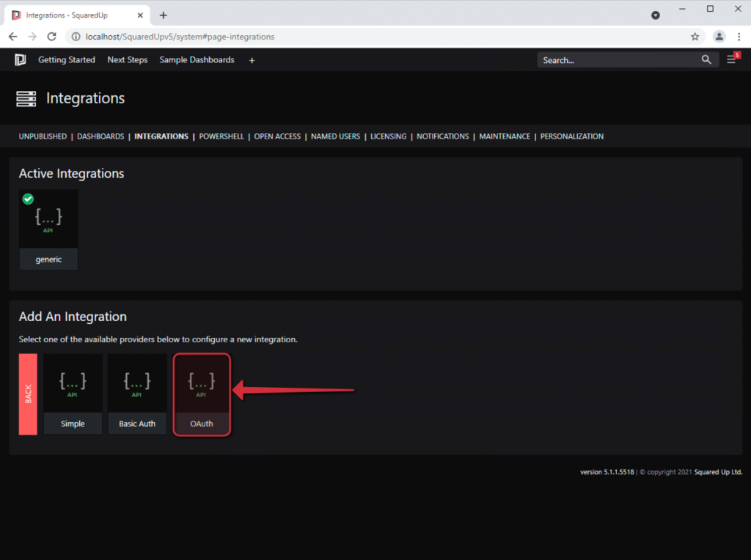Select the generic API integration tile
The width and height of the screenshot is (751, 560).
point(48,218)
